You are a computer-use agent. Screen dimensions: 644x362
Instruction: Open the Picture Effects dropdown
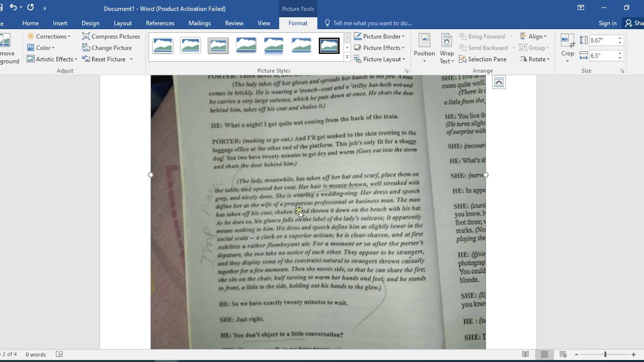pos(379,48)
